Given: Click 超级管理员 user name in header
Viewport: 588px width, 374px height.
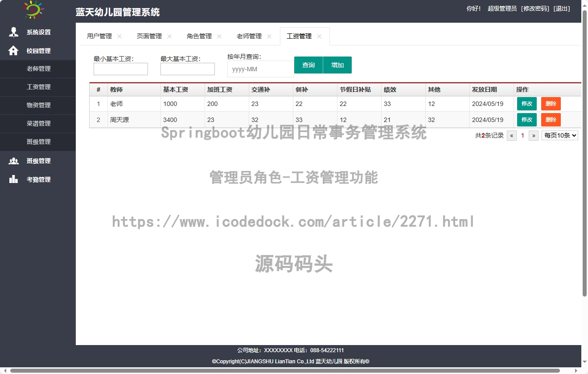Looking at the screenshot, I should tap(502, 8).
